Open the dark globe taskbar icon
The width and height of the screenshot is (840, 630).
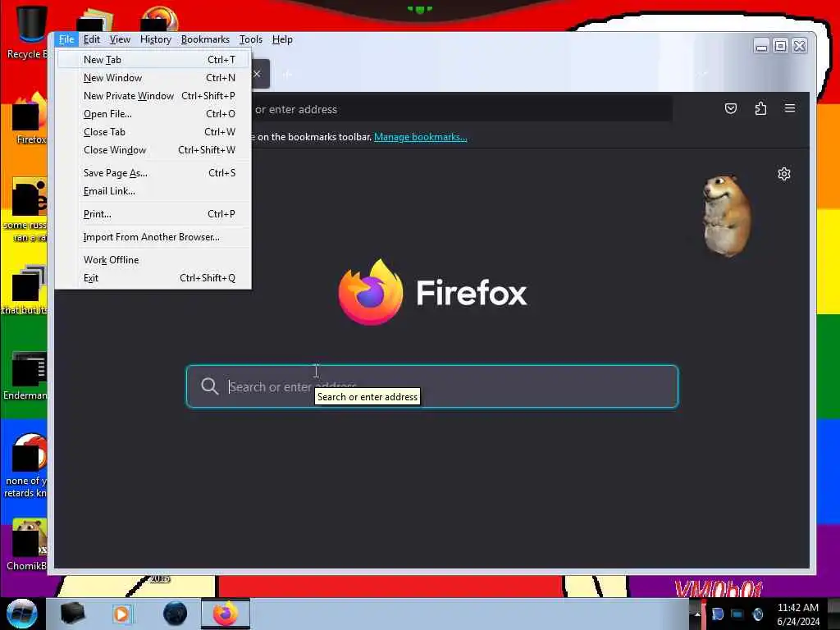[176, 614]
